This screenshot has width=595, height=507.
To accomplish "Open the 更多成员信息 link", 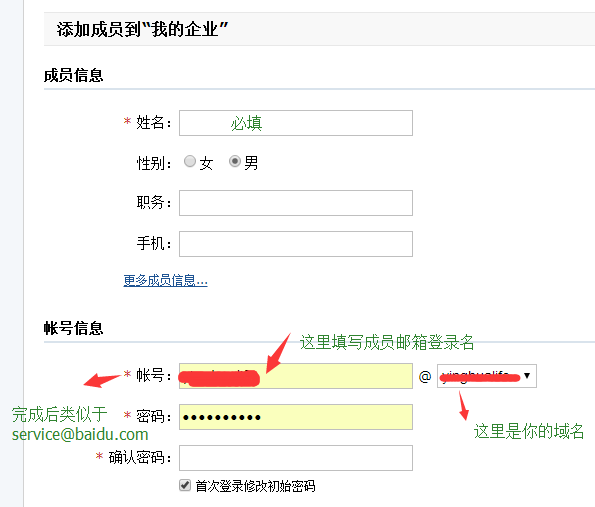I will pyautogui.click(x=165, y=280).
